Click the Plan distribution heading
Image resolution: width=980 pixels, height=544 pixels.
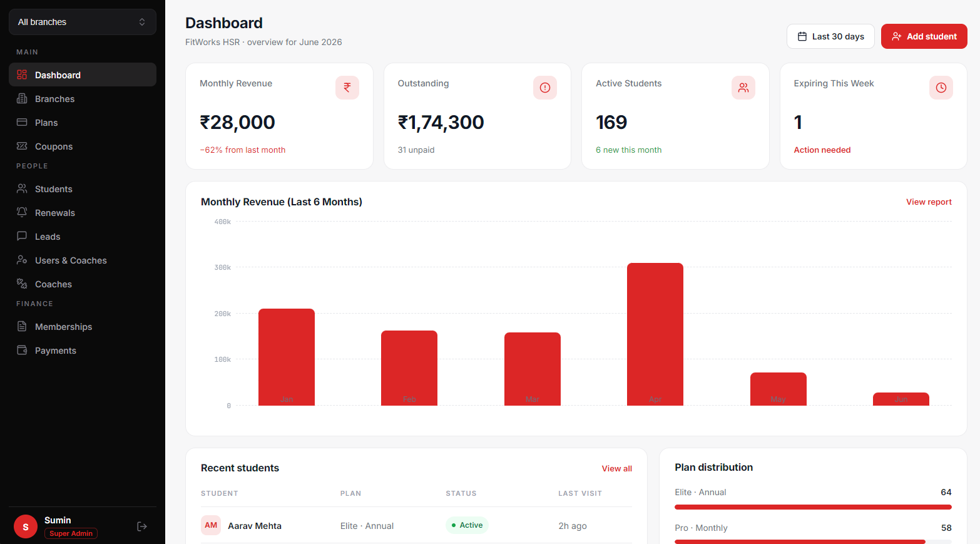click(713, 467)
